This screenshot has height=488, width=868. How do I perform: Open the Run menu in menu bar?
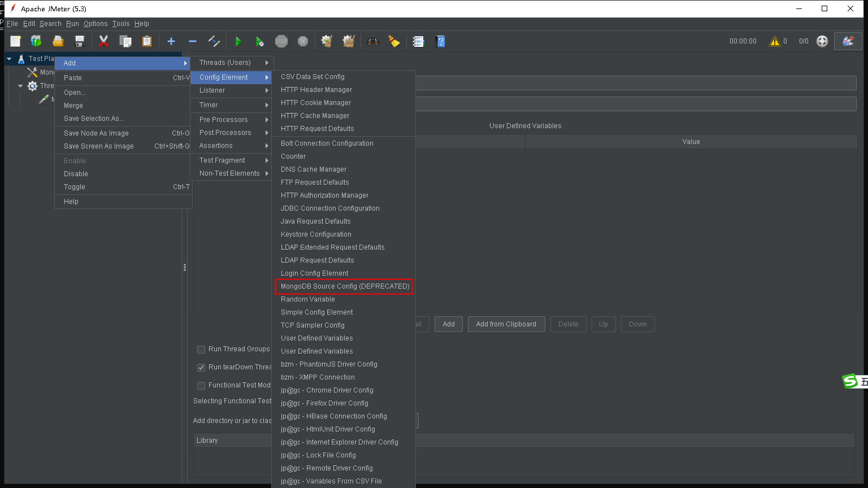[x=72, y=24]
